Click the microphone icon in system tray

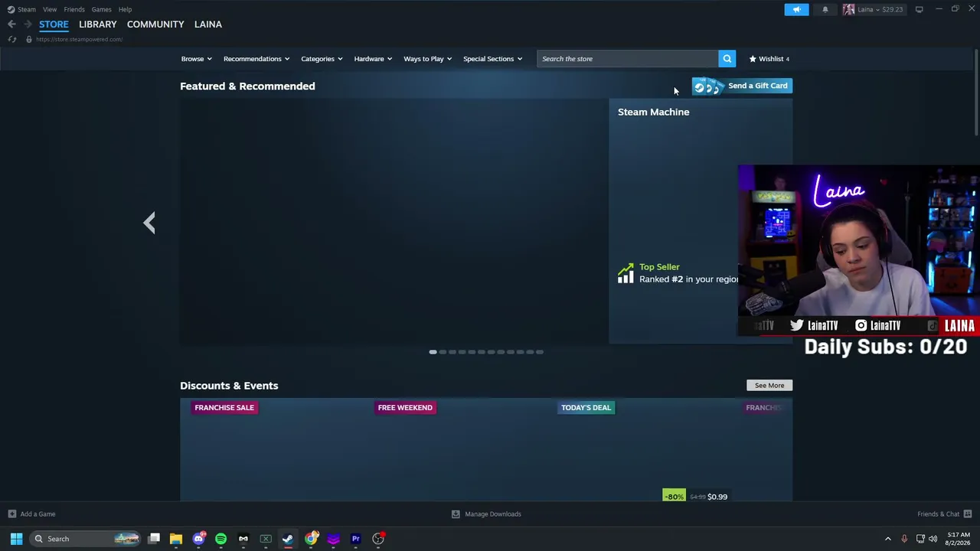click(904, 539)
